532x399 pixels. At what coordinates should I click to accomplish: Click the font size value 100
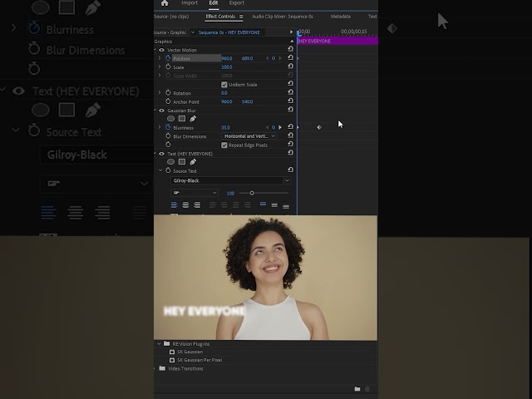tap(230, 193)
